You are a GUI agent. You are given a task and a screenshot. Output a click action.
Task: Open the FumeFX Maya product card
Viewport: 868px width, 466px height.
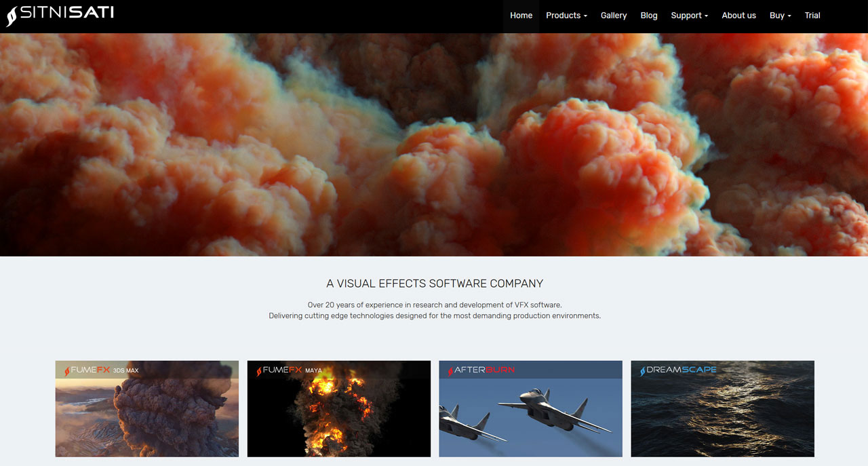(x=339, y=408)
